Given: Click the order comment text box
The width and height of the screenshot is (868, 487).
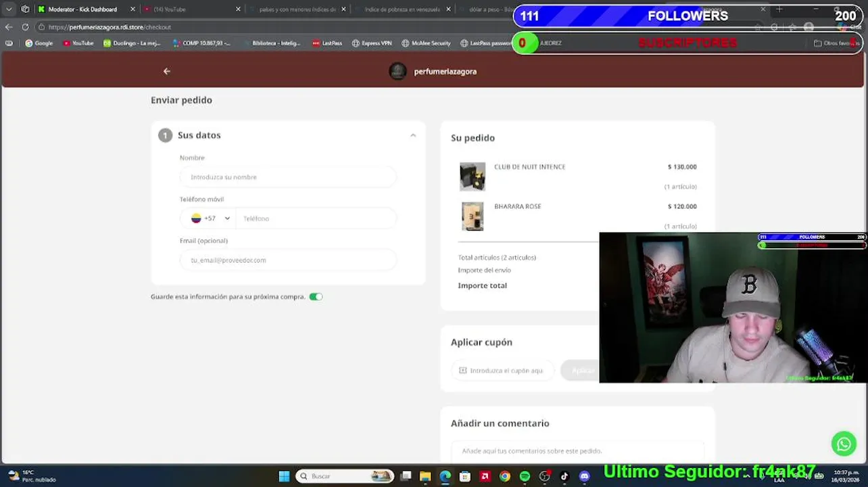Looking at the screenshot, I should pos(578,451).
